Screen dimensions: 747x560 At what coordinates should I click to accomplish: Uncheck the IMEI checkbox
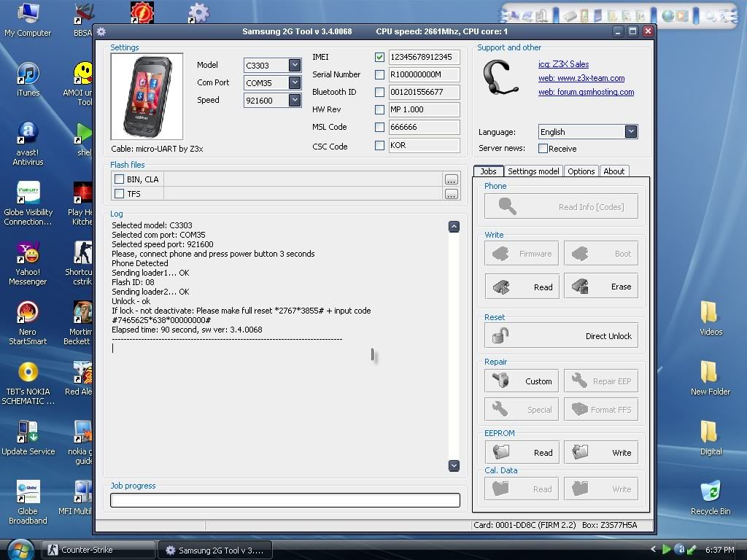coord(379,57)
